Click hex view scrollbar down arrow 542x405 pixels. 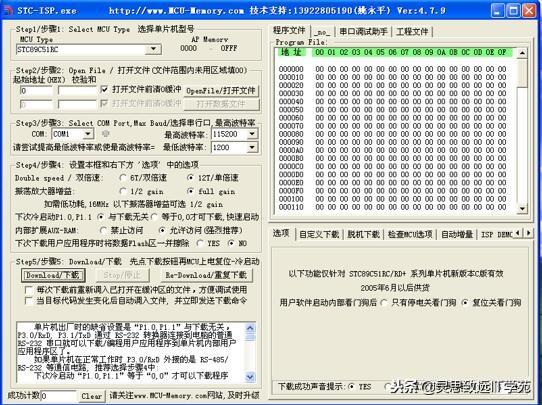coord(522,209)
